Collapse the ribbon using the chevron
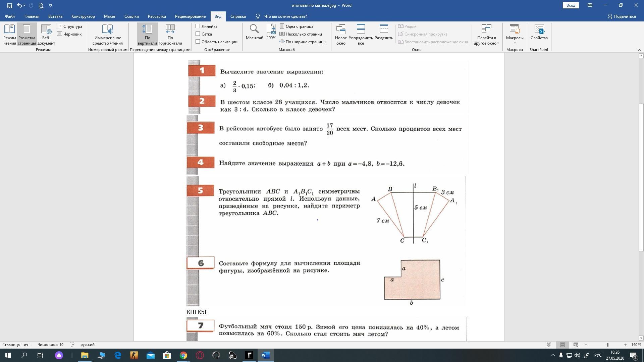This screenshot has width=644, height=362. point(639,50)
